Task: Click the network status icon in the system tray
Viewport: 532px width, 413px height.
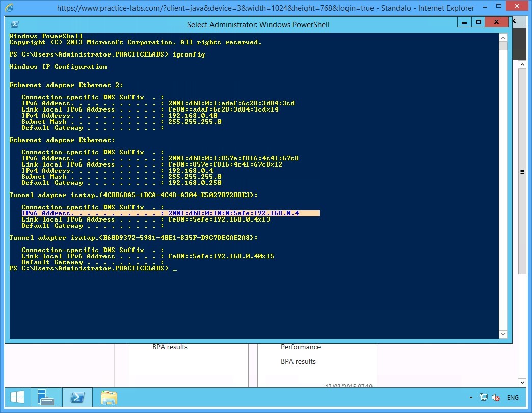Action: [483, 397]
